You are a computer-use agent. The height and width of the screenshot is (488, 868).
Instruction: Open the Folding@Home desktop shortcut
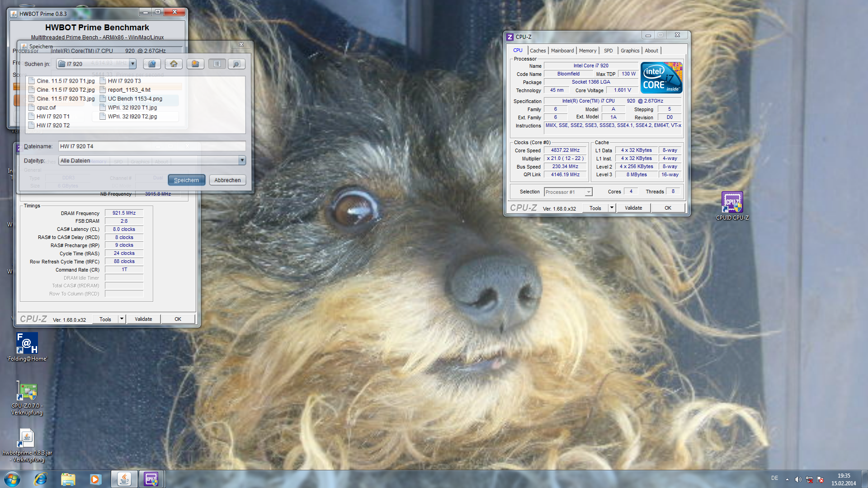27,347
